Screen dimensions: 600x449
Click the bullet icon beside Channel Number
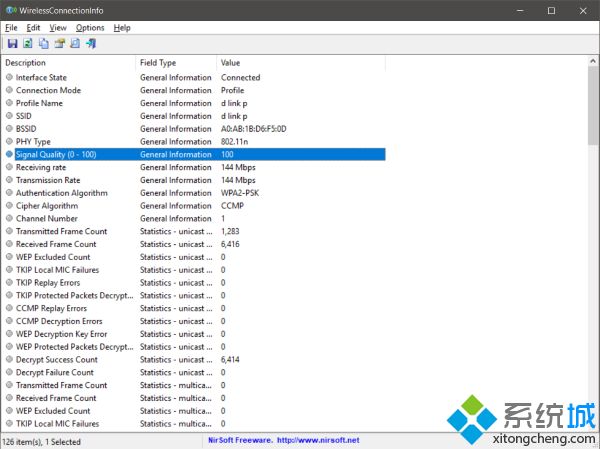tap(10, 218)
